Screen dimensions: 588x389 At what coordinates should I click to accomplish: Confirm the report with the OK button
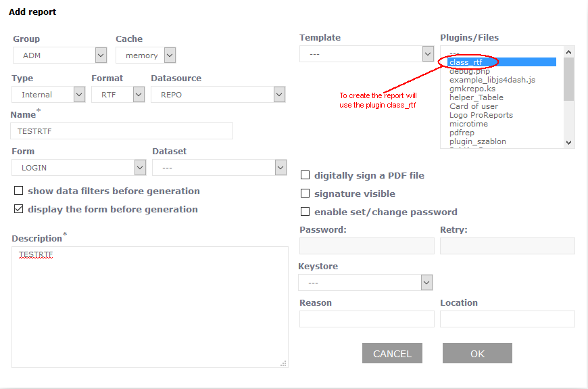pyautogui.click(x=477, y=353)
